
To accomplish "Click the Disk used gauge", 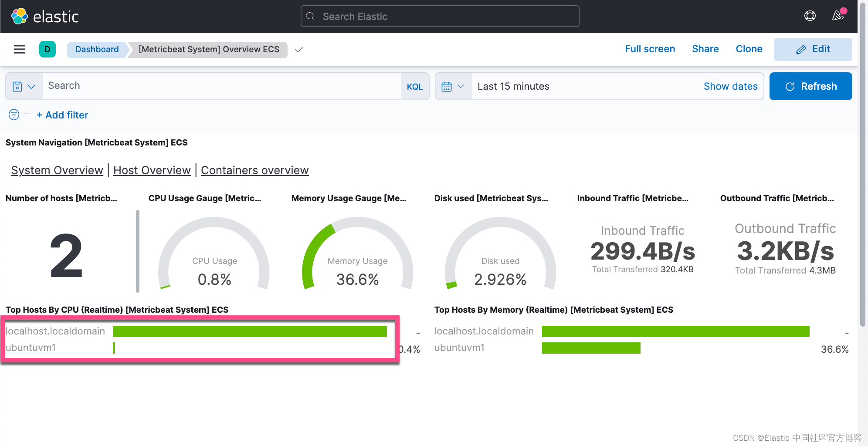I will tap(500, 253).
